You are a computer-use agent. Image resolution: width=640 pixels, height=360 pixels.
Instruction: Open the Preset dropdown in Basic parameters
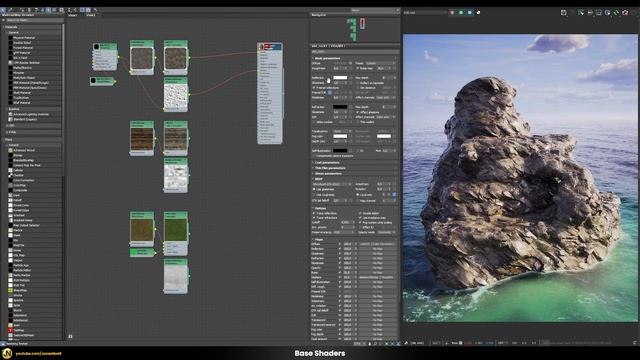tap(380, 63)
